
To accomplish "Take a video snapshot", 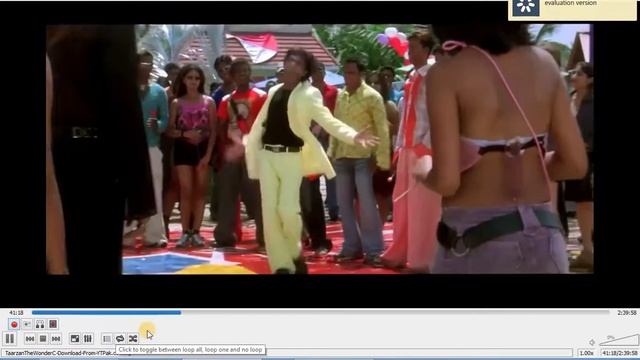I will click(27, 324).
